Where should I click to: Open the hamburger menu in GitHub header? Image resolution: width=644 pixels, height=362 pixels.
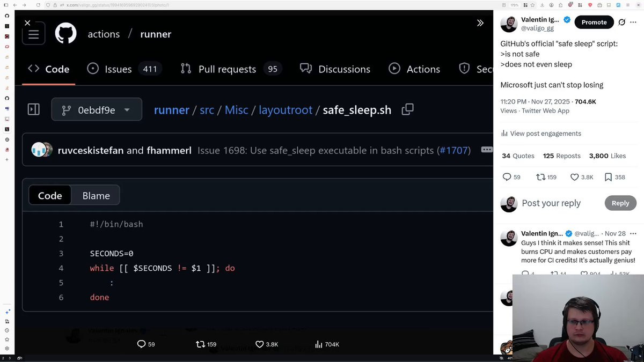tap(33, 34)
